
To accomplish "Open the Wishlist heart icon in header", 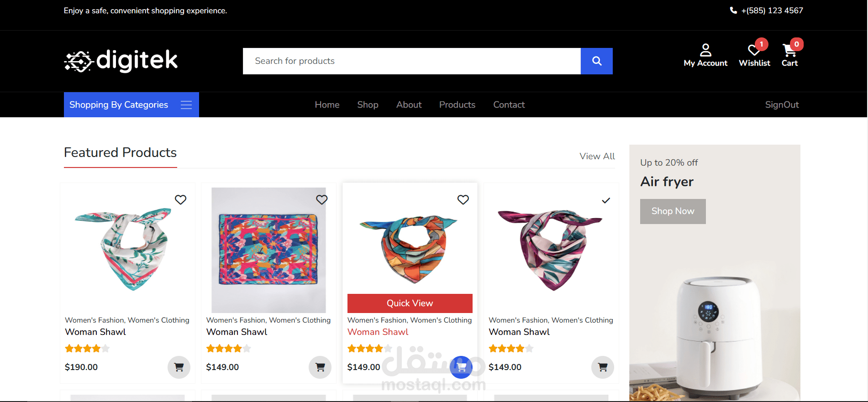I will pos(754,50).
